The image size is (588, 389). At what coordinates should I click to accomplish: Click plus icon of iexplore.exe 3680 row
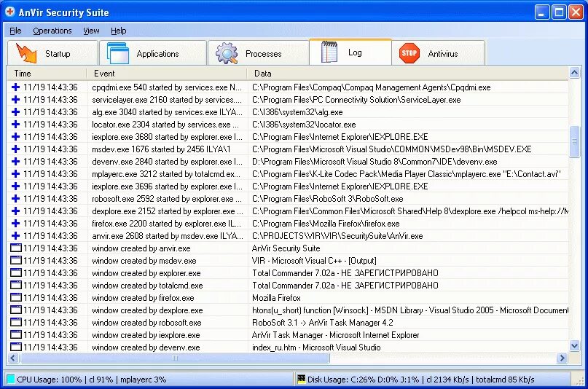click(x=15, y=137)
